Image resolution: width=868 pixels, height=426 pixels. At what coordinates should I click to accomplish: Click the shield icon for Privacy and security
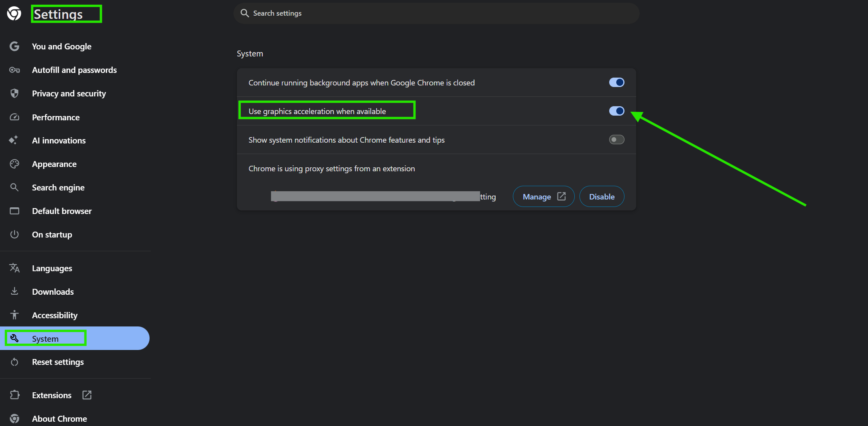pos(14,93)
